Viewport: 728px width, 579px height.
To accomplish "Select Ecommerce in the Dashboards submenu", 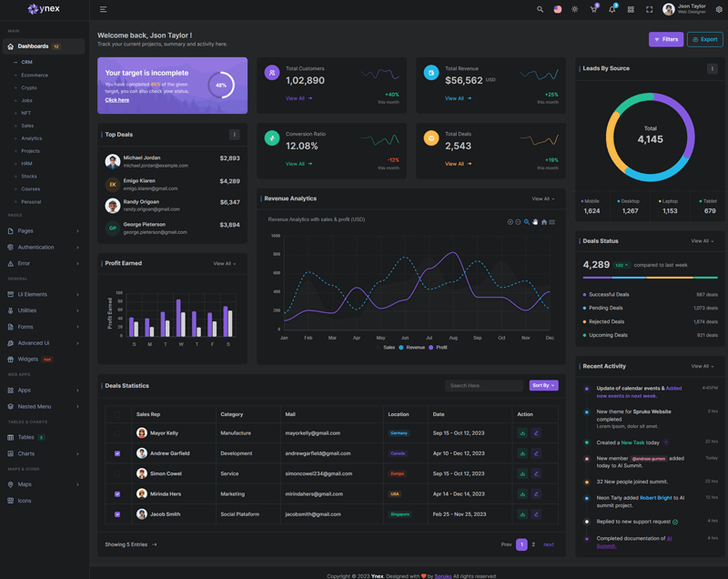I will [x=35, y=75].
